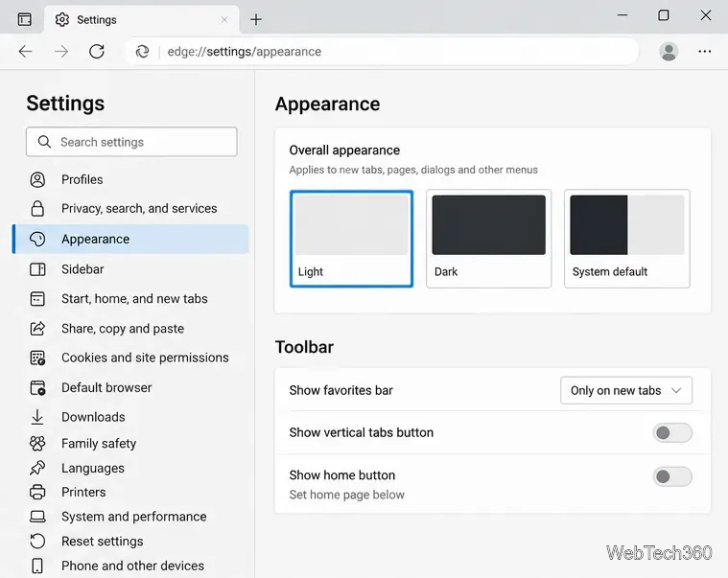The height and width of the screenshot is (578, 728).
Task: Click the System and performance laptop icon
Action: [x=37, y=517]
